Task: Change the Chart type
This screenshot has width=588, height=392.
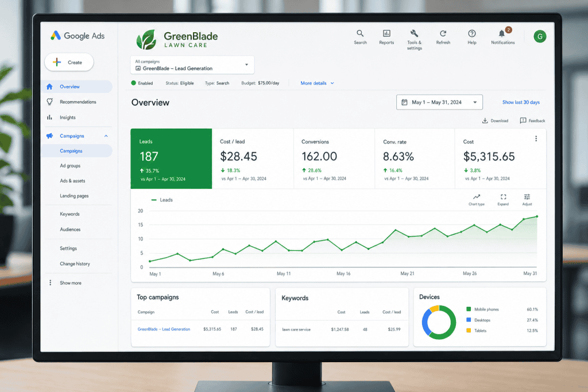Action: pyautogui.click(x=476, y=200)
